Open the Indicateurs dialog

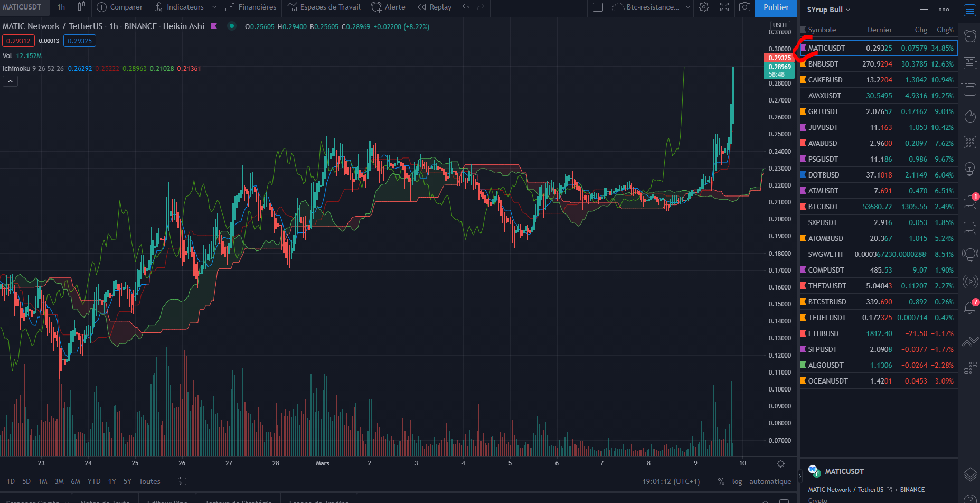click(x=179, y=7)
